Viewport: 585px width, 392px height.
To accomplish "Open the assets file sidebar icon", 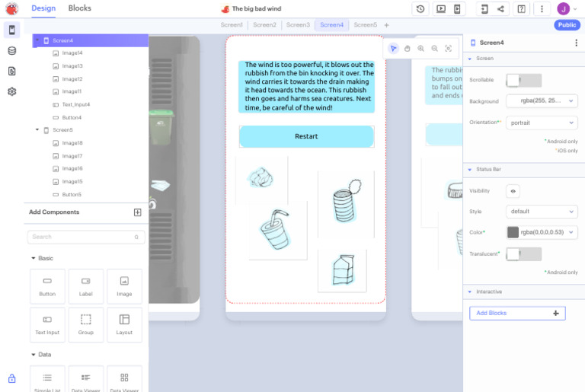I will tap(12, 71).
